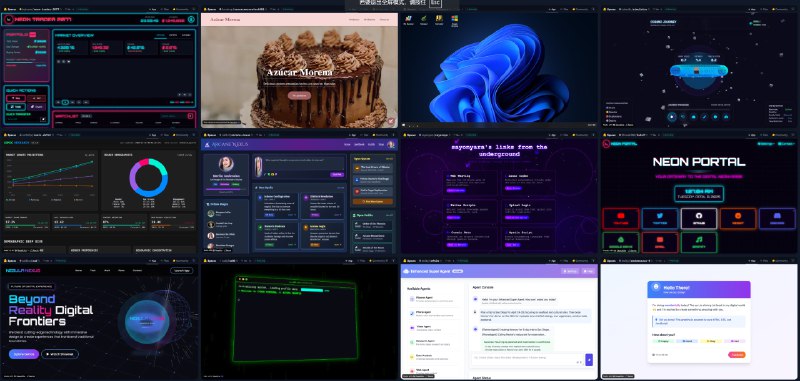Click the pink square icon in Watchlist header
800x381 pixels.
click(189, 116)
